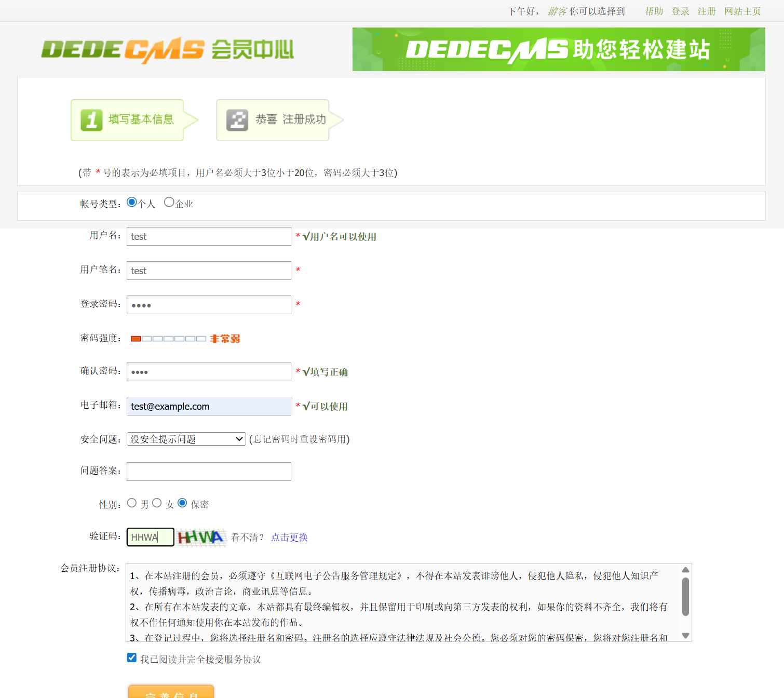Click the 完善信息 submit button
This screenshot has height=698, width=784.
(x=171, y=691)
